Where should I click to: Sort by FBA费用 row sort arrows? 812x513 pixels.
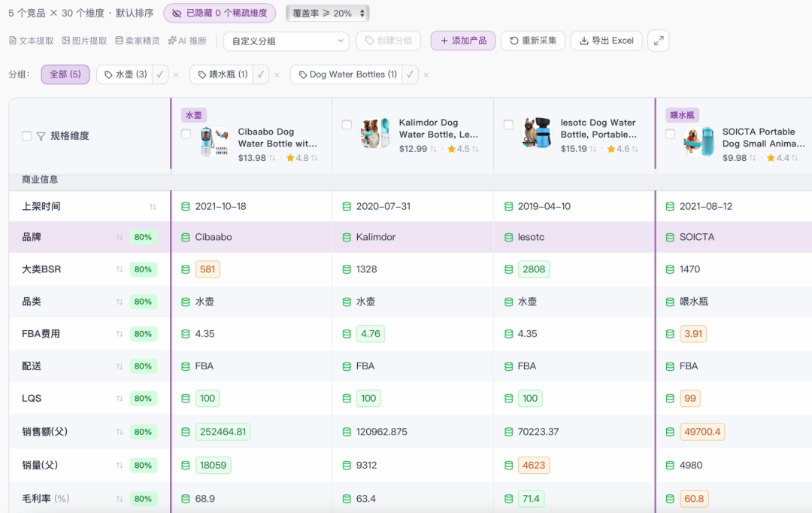[120, 334]
